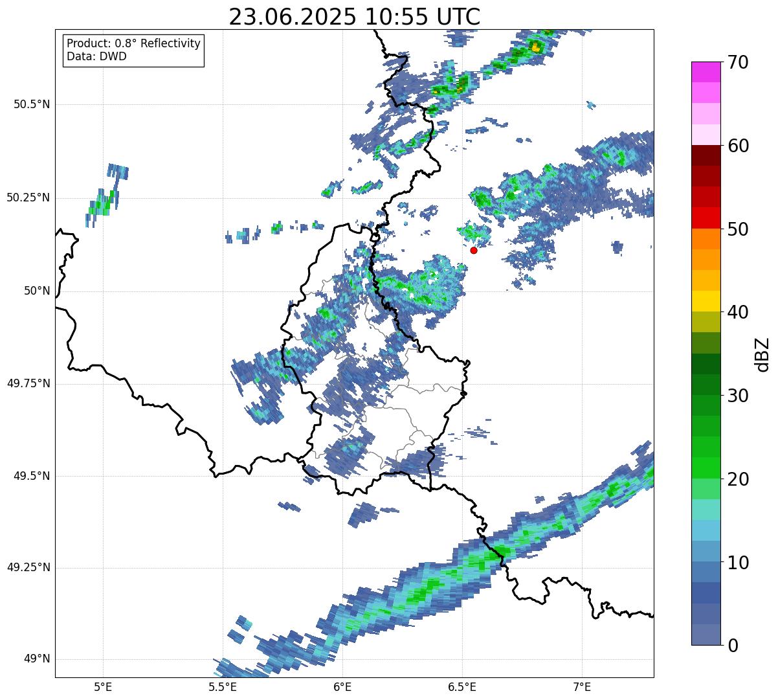
Task: Click the 6.5°E longitude tick label
Action: (462, 686)
